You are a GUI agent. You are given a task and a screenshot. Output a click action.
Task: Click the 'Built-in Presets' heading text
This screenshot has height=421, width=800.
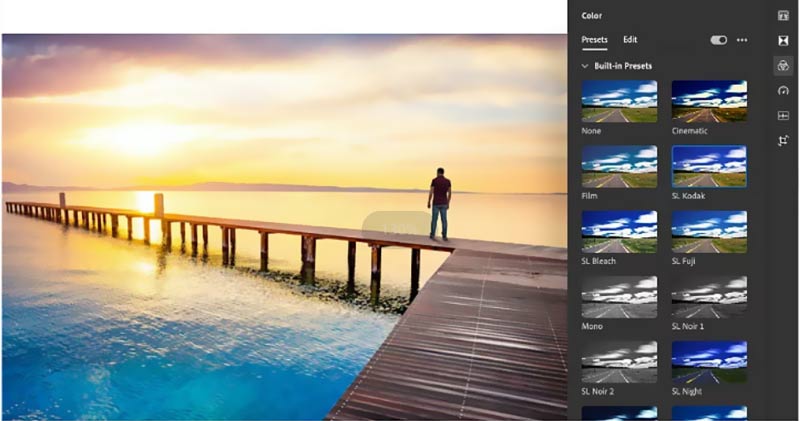pyautogui.click(x=623, y=66)
